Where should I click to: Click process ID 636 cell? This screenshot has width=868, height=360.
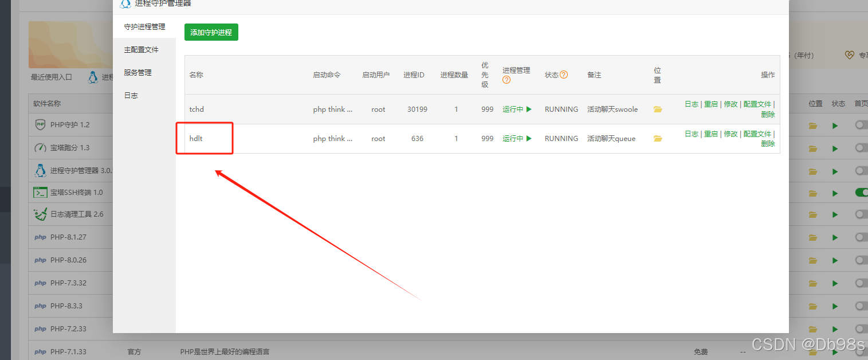click(417, 138)
